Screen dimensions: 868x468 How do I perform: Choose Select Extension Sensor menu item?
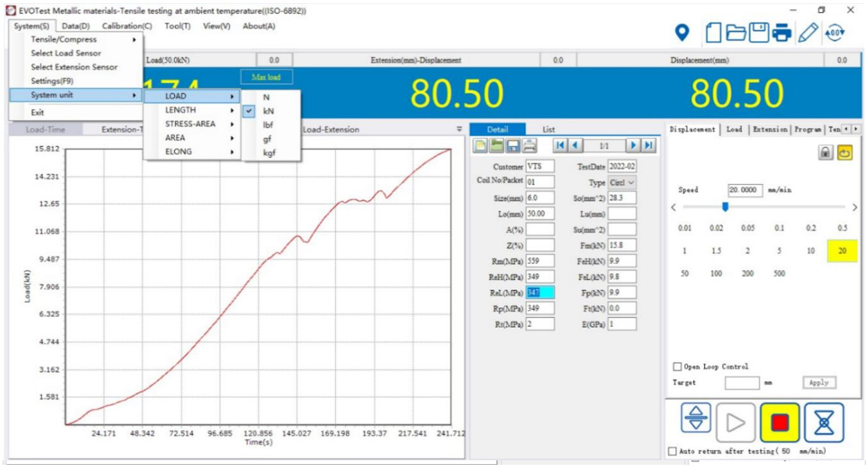tap(76, 67)
